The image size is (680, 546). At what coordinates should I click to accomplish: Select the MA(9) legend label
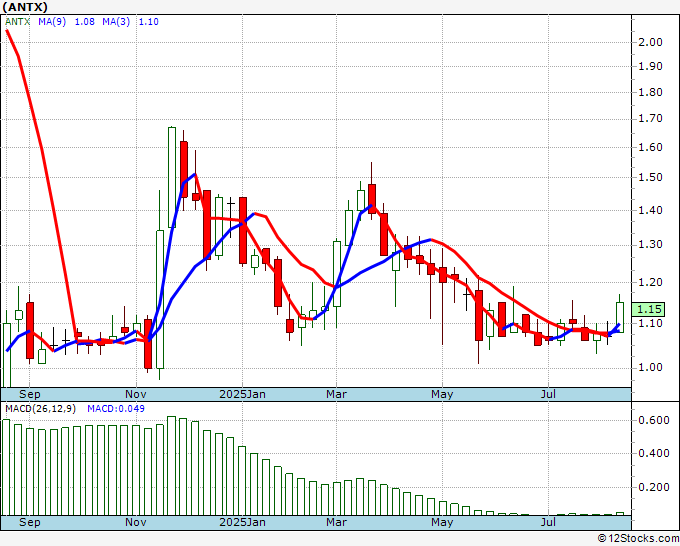pos(52,22)
